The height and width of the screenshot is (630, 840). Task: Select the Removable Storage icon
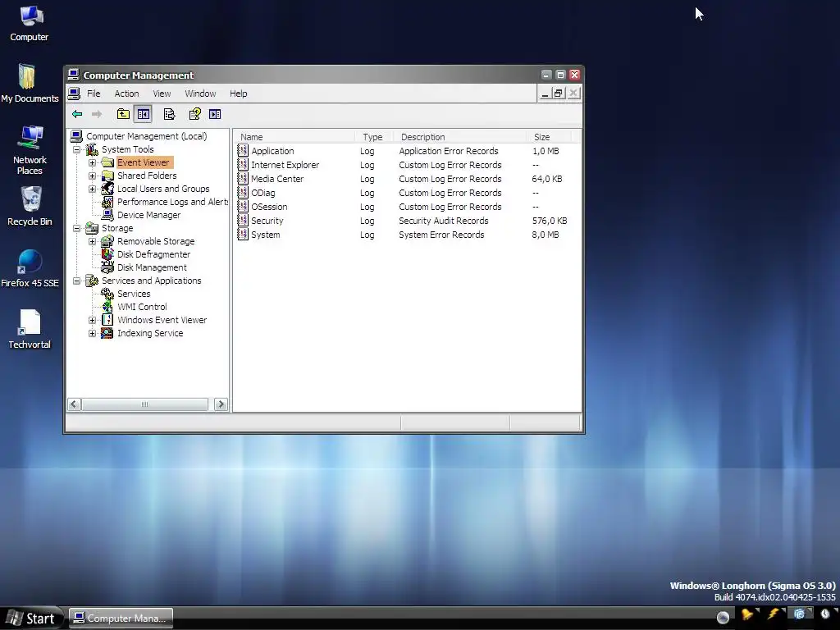point(107,241)
